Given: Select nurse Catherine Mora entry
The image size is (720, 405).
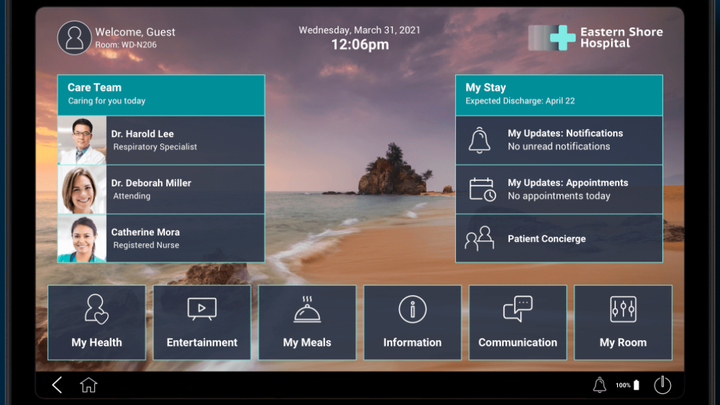Looking at the screenshot, I should pyautogui.click(x=161, y=239).
